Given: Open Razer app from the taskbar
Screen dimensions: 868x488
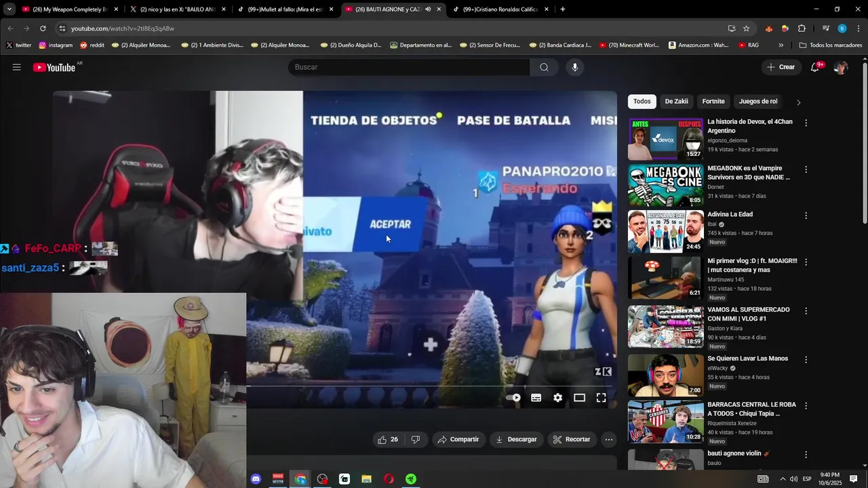Looking at the screenshot, I should (411, 479).
